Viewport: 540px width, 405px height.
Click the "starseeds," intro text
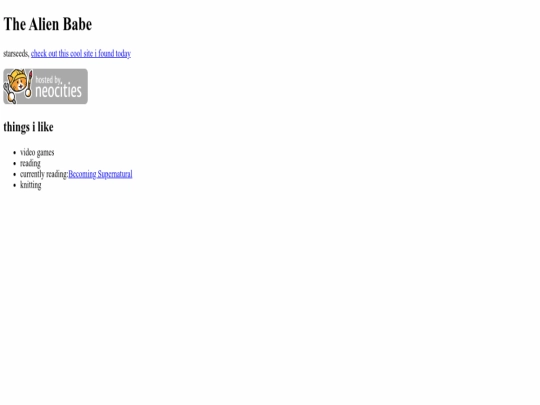point(16,54)
